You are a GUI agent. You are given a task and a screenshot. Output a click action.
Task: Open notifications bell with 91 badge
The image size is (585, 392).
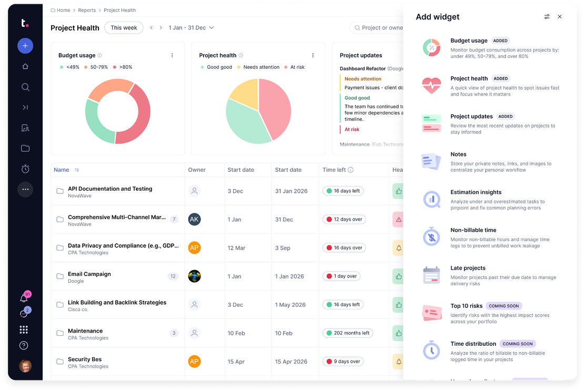coord(24,297)
